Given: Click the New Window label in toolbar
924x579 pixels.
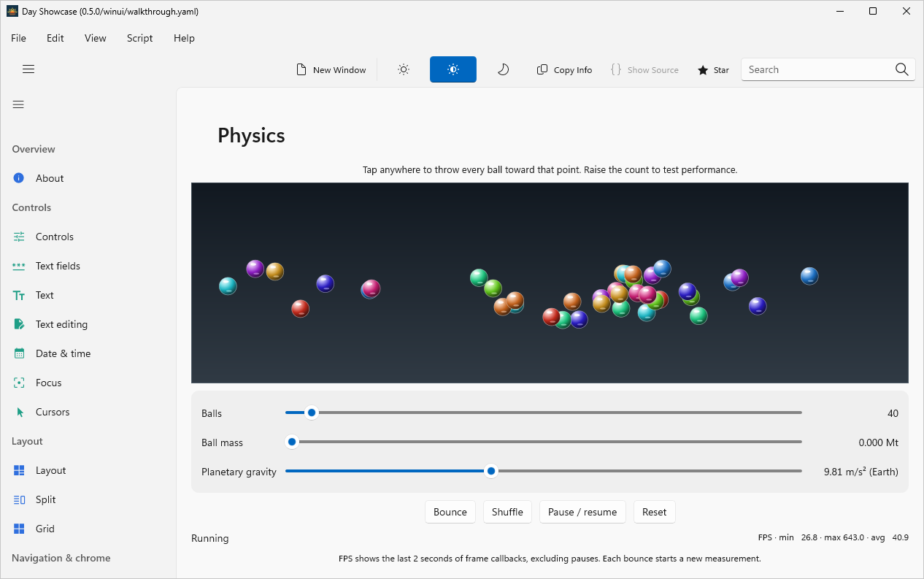Looking at the screenshot, I should pyautogui.click(x=339, y=70).
